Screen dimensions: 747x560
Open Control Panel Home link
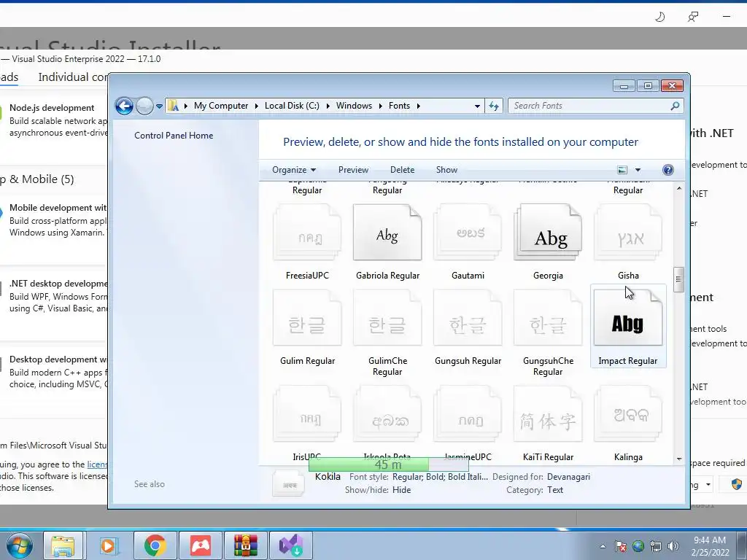[174, 136]
